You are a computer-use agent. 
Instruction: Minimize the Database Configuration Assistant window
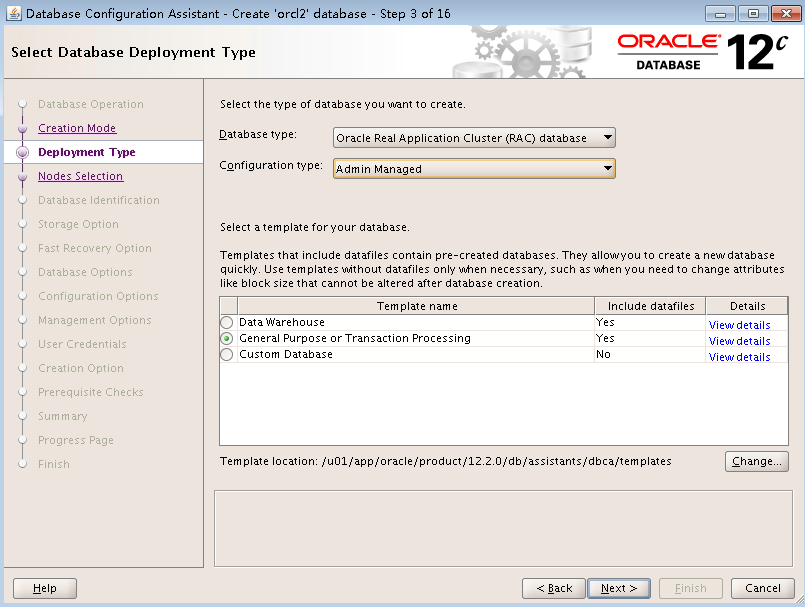point(721,13)
